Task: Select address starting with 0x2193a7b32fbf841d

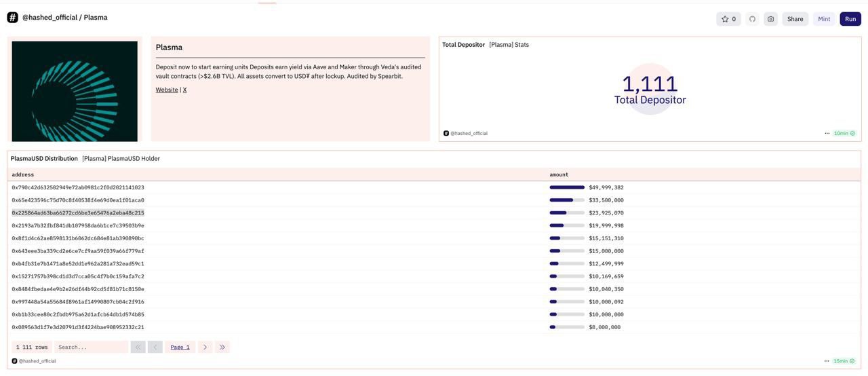Action: point(78,225)
